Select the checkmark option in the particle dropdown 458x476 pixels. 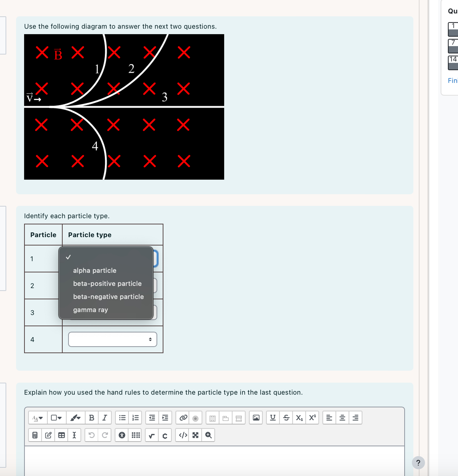click(x=69, y=257)
